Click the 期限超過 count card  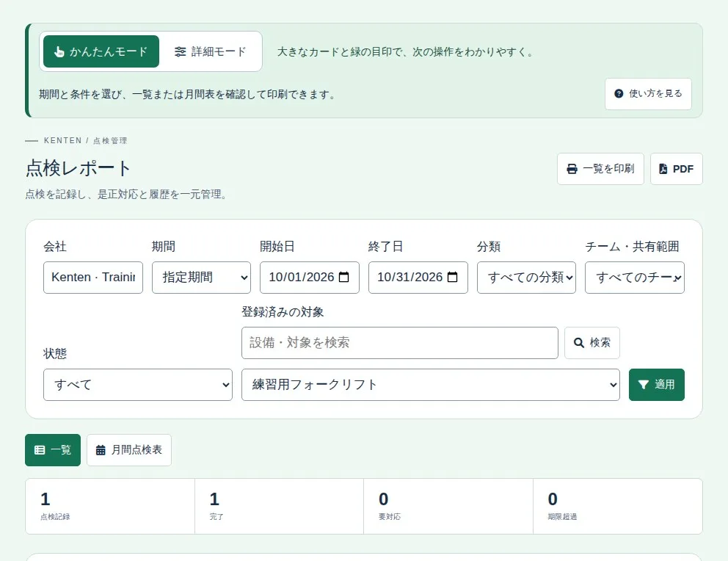click(617, 506)
